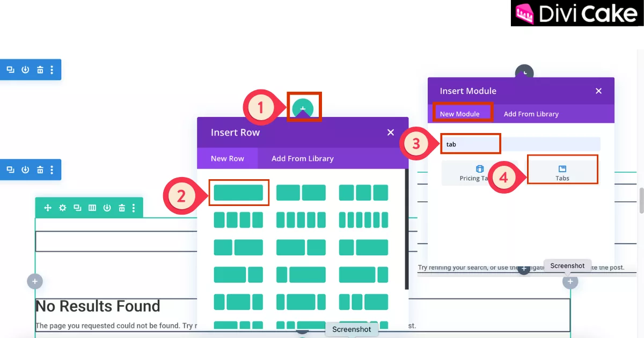Viewport: 644px width, 338px height.
Task: Save section to library in topmost blue toolbar
Action: click(25, 70)
